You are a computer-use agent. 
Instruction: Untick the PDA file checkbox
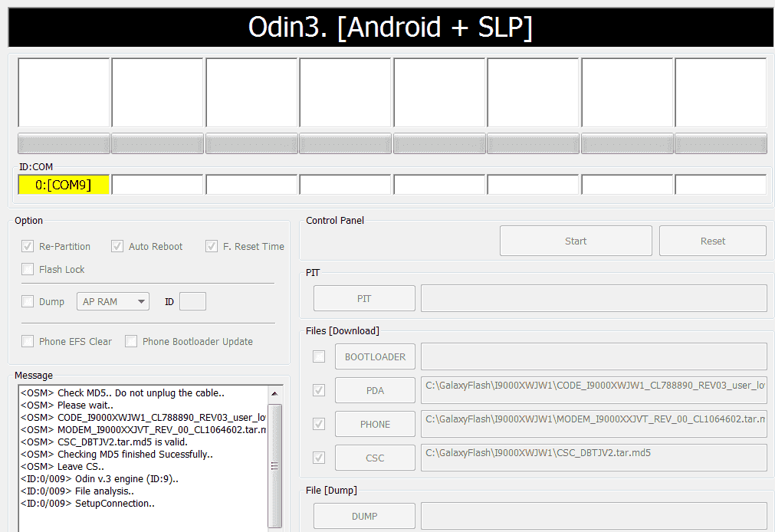[x=319, y=390]
